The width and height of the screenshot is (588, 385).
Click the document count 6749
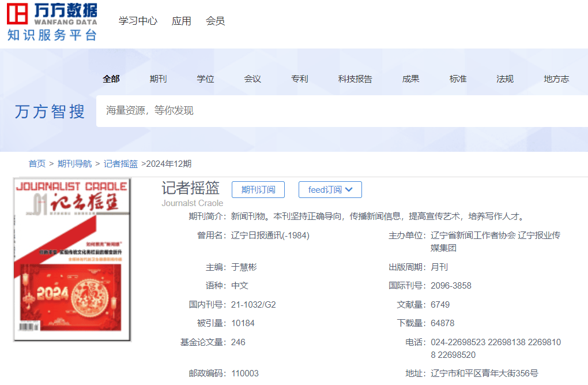440,305
